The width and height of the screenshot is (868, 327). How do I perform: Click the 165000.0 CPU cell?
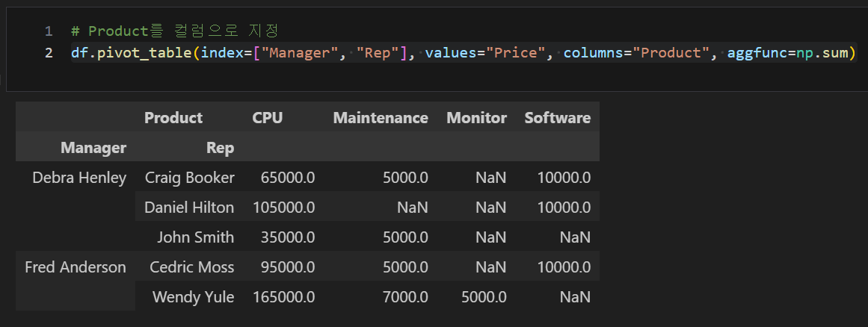pos(284,297)
